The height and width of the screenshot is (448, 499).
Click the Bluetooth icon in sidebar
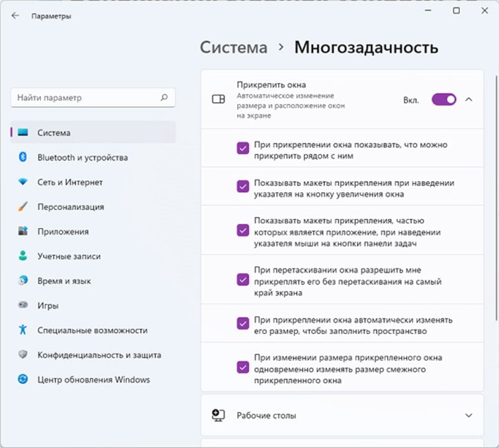coord(22,157)
